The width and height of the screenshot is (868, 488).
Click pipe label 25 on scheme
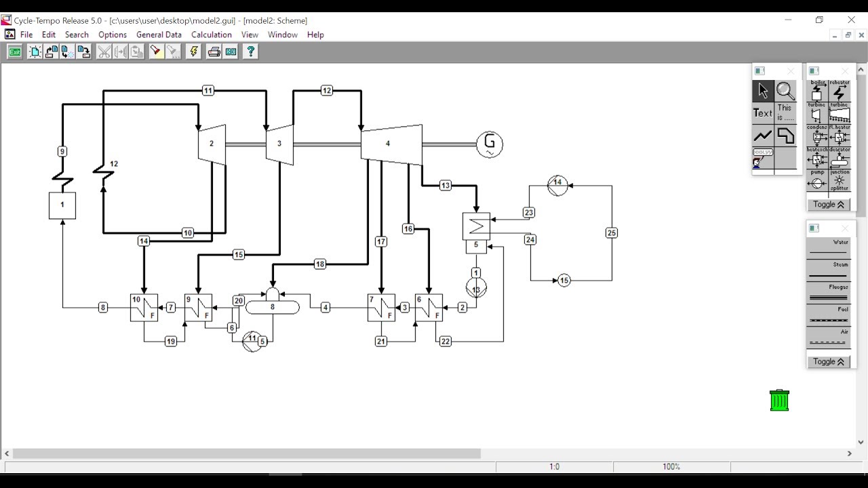[612, 232]
